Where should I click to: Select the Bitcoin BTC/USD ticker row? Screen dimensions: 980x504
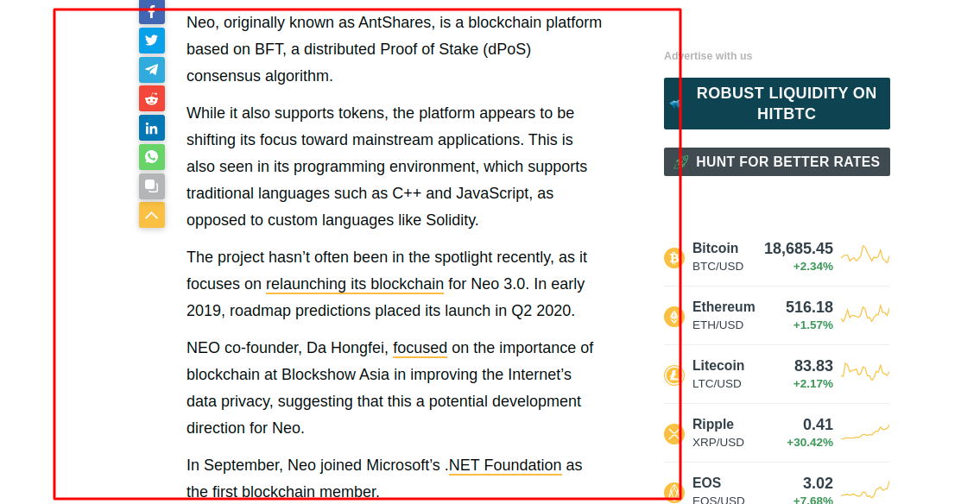point(777,256)
